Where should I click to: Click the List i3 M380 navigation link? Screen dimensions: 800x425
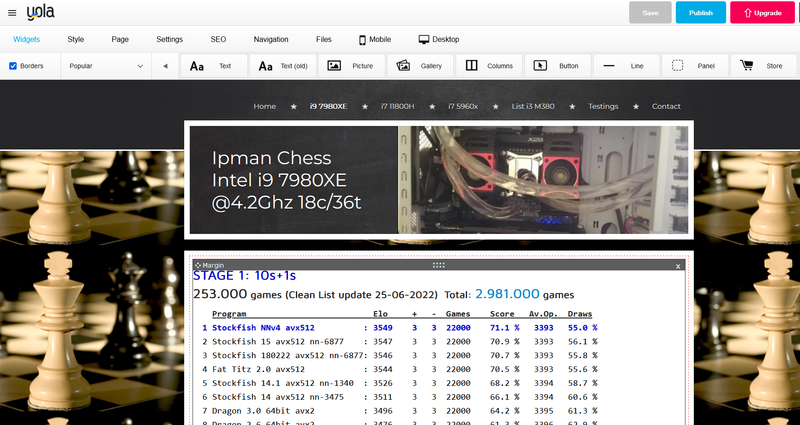(533, 106)
